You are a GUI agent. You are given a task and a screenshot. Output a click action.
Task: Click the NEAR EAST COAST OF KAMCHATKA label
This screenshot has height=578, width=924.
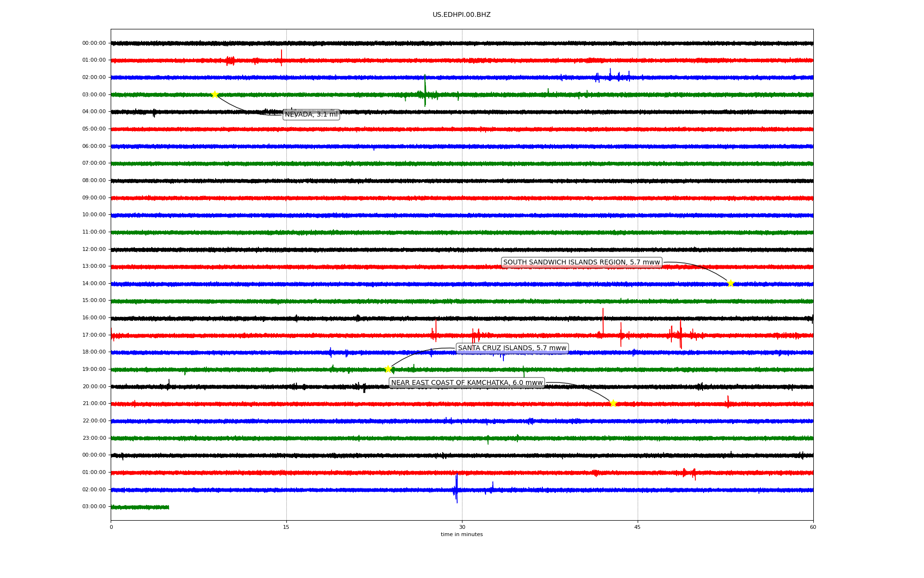(x=466, y=383)
